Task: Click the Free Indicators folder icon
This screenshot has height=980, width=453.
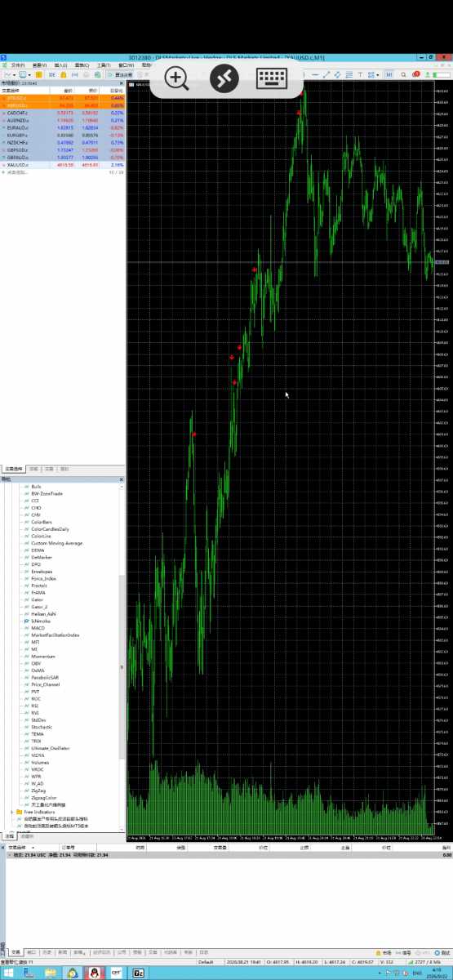Action: pyautogui.click(x=18, y=812)
